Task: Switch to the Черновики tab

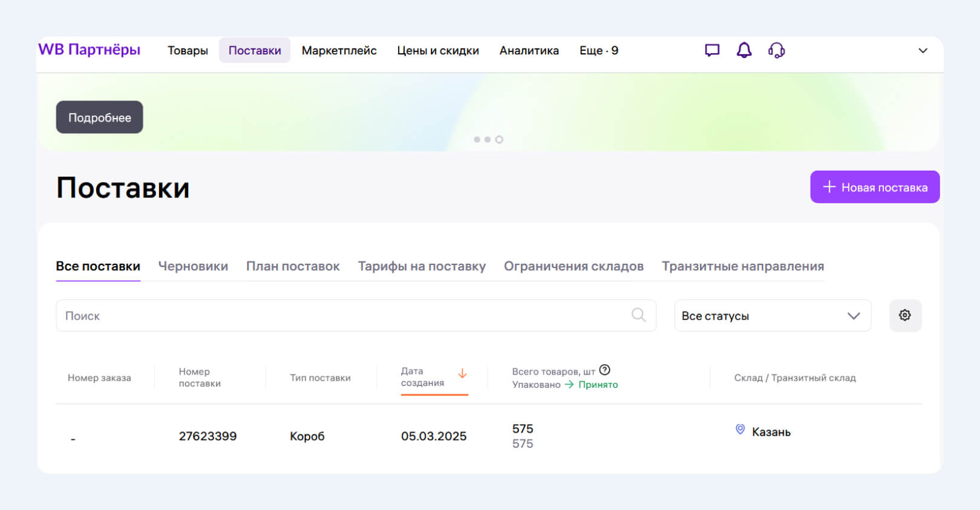Action: tap(193, 266)
